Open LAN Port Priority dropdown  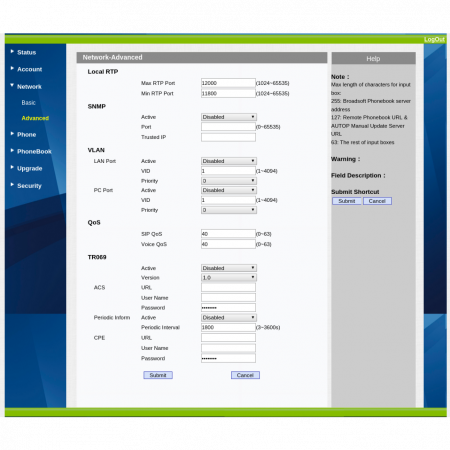pos(229,181)
